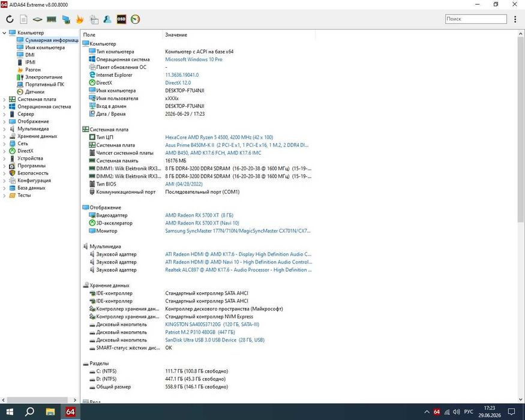Open AMI (04/28/2022) BIOS link
Screen dimensions: 525x420
184,184
